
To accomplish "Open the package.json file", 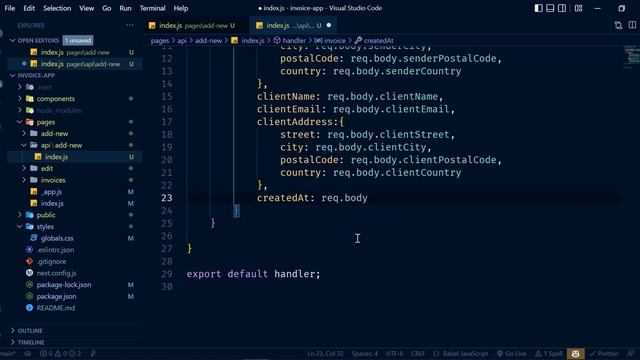I will click(x=75, y=296).
